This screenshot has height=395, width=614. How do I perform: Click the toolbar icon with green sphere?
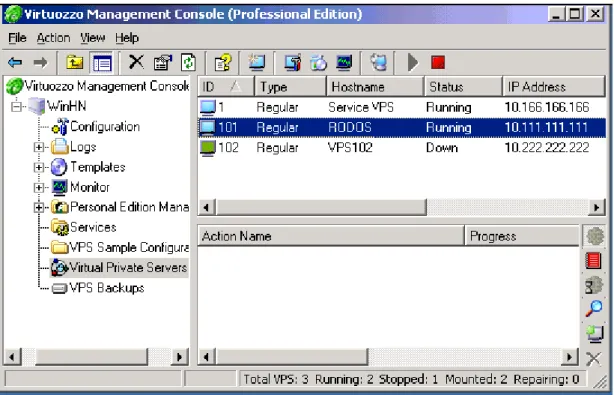[x=318, y=62]
